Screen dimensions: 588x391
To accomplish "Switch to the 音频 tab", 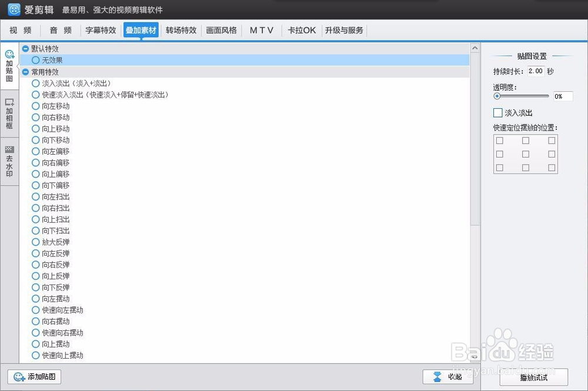I will click(x=61, y=31).
